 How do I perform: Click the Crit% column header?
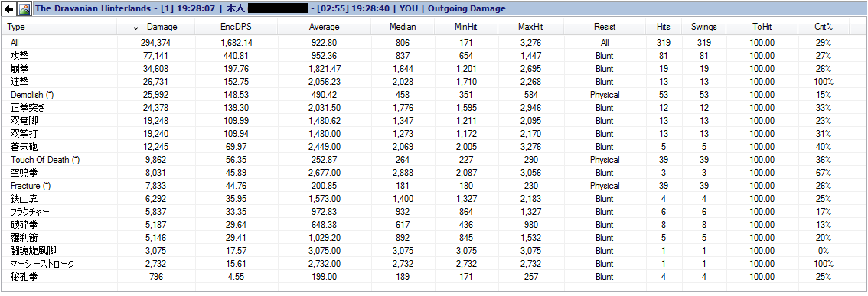click(823, 27)
